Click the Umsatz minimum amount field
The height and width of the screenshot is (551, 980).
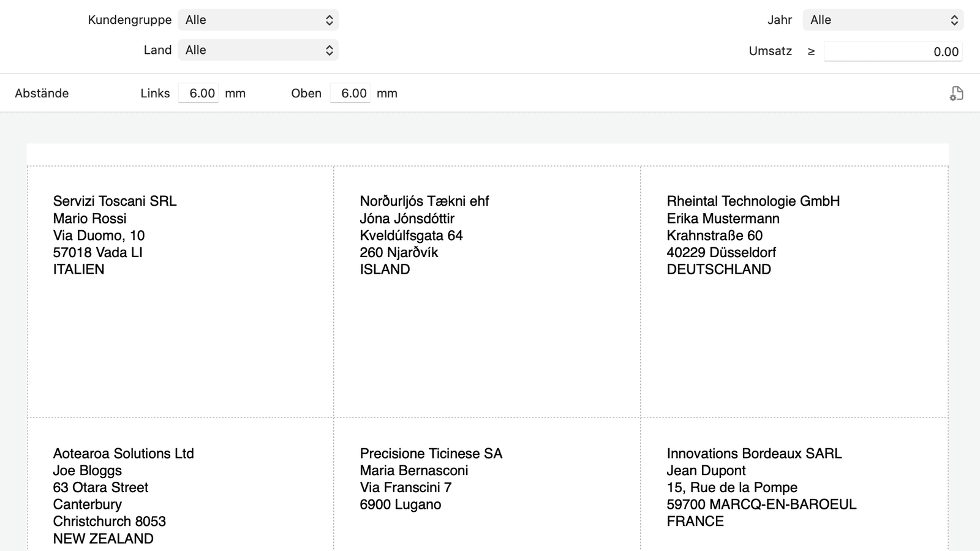892,52
